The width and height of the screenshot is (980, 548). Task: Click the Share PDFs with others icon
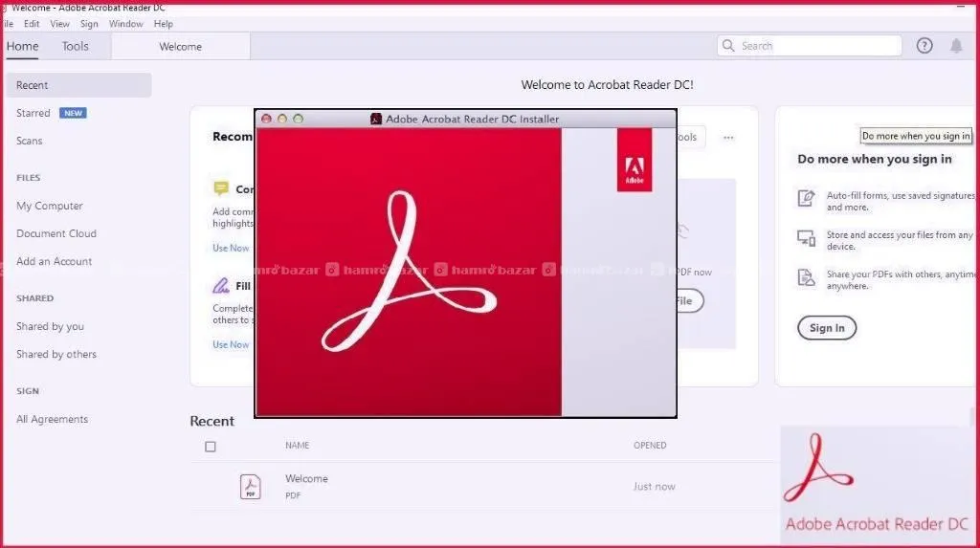pyautogui.click(x=806, y=277)
